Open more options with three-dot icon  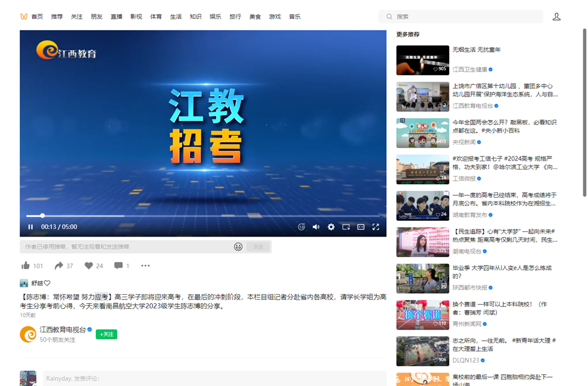(x=146, y=266)
